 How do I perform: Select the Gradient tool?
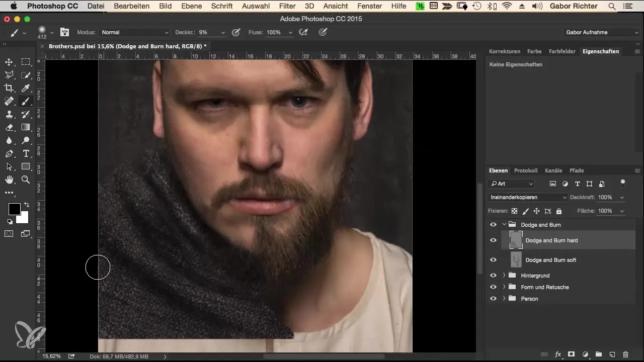click(x=26, y=128)
